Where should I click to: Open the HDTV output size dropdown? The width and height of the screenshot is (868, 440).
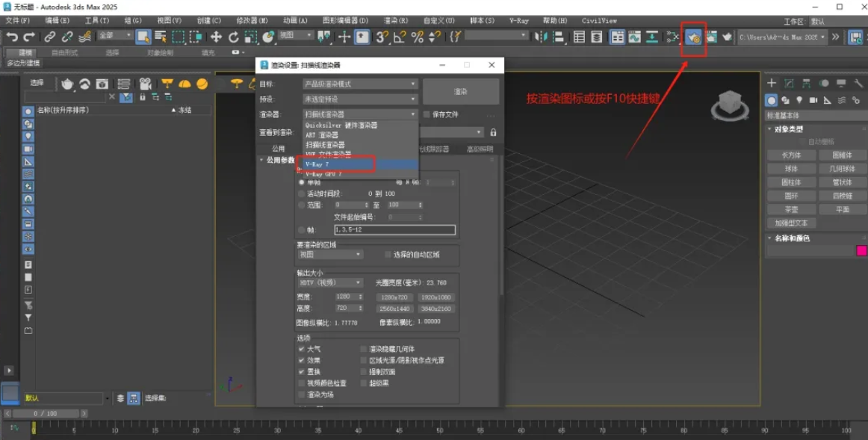click(x=330, y=282)
